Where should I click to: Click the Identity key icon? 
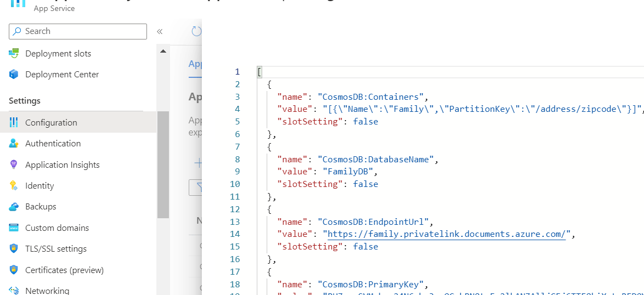[x=14, y=185]
